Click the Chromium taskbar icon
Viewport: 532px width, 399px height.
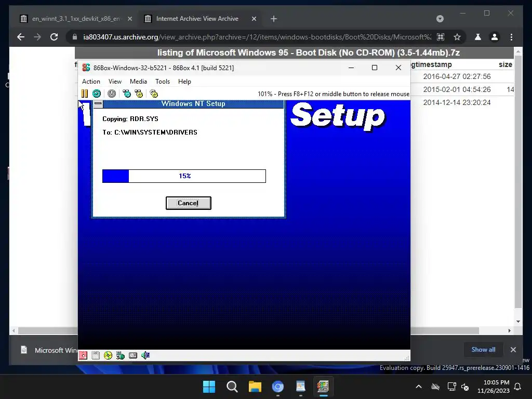point(277,387)
